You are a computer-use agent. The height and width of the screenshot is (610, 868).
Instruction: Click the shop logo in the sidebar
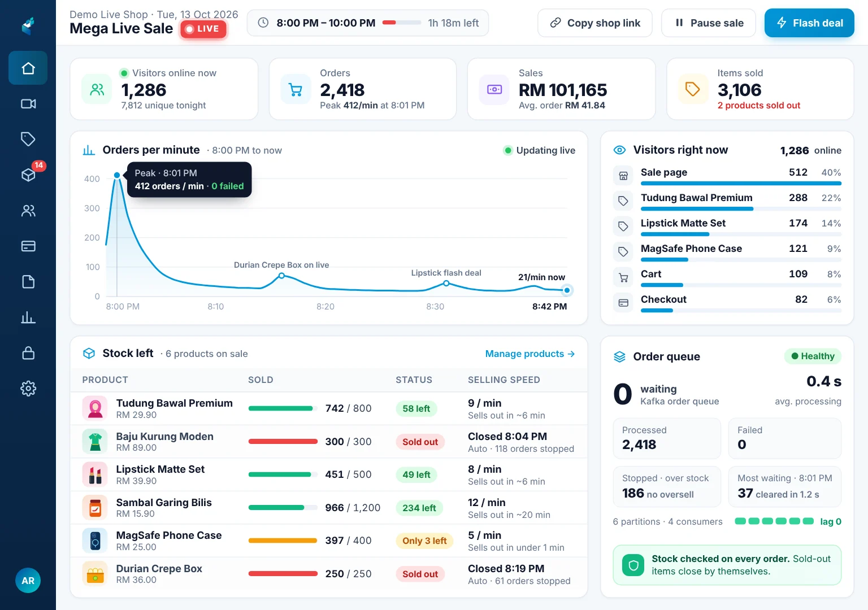[28, 25]
